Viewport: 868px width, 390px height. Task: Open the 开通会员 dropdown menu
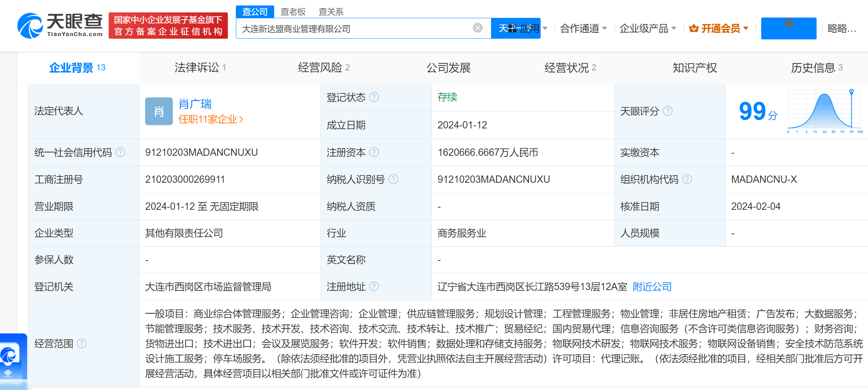(x=719, y=28)
